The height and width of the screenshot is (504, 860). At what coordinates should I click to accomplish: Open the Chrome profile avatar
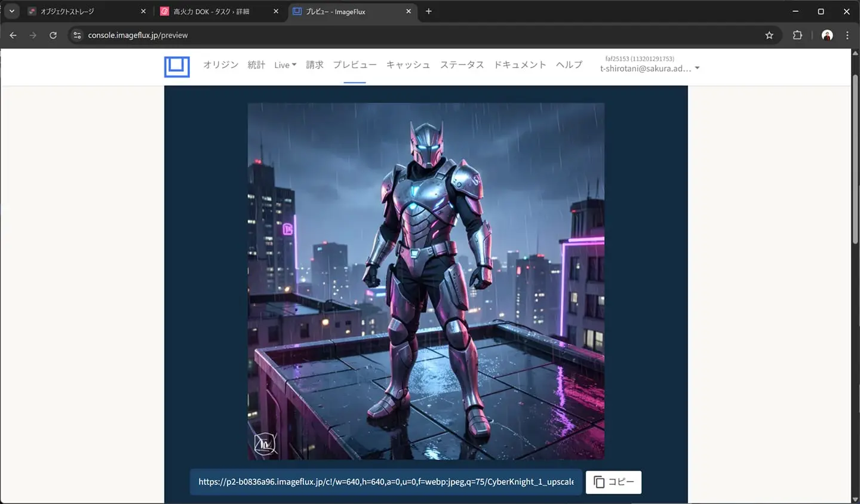click(827, 35)
